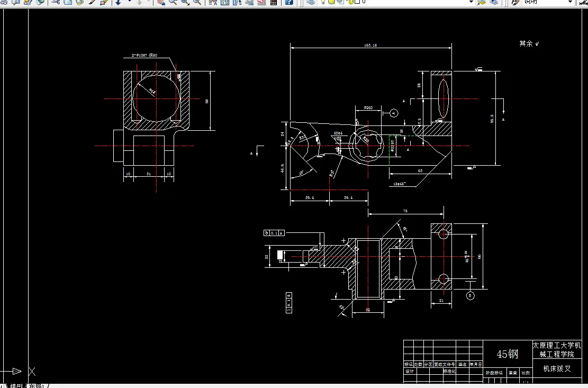
Task: Click the Copy icon in the toolbar
Action: pyautogui.click(x=68, y=2)
